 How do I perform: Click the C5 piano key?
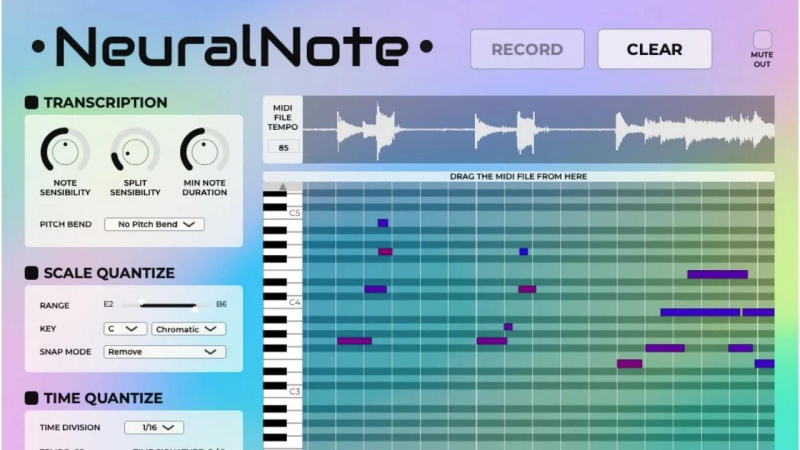(x=282, y=214)
